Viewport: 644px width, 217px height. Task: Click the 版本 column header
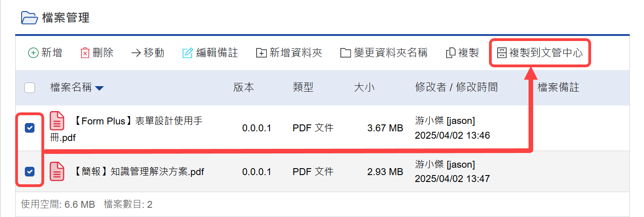[244, 88]
